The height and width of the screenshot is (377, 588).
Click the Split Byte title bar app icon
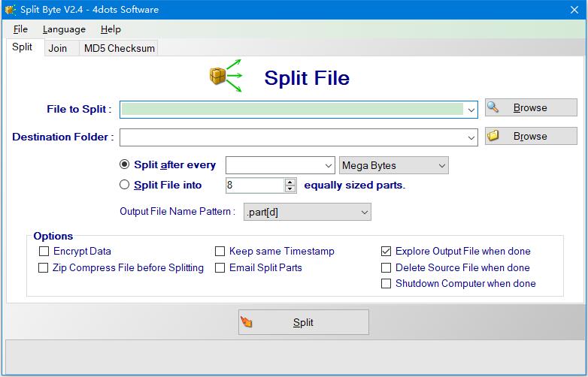(x=10, y=9)
